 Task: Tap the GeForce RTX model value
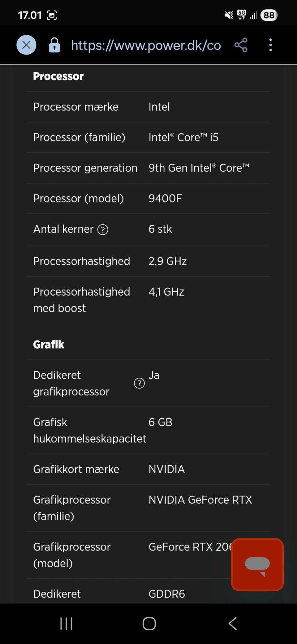click(x=190, y=547)
